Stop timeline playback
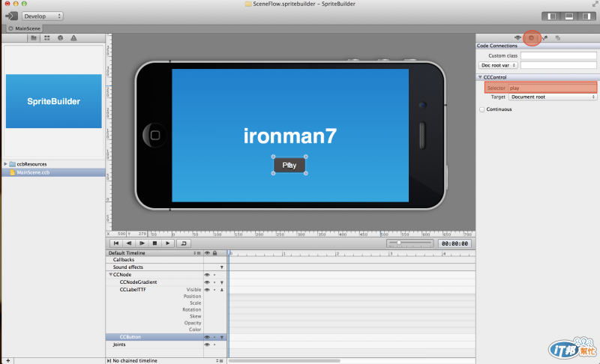This screenshot has height=364, width=600. (154, 243)
